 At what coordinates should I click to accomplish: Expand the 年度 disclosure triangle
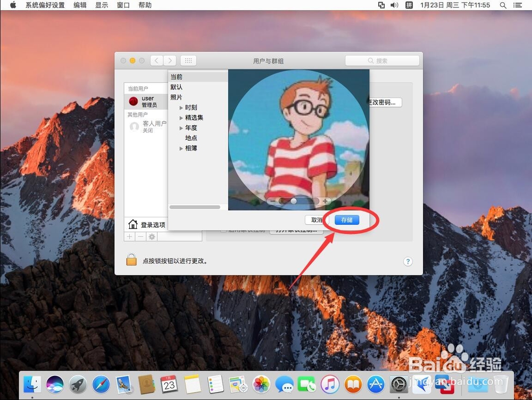(181, 128)
